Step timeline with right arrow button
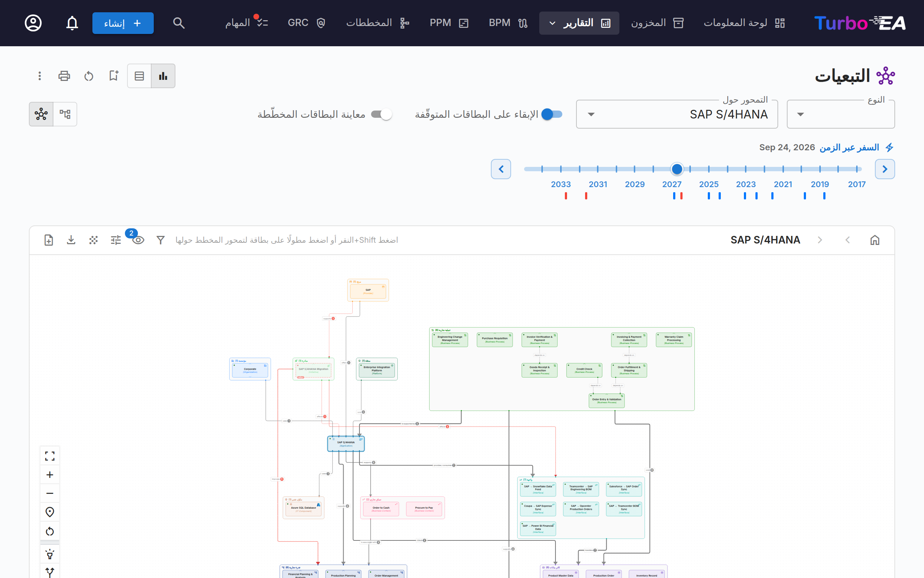This screenshot has width=924, height=578. coord(885,169)
